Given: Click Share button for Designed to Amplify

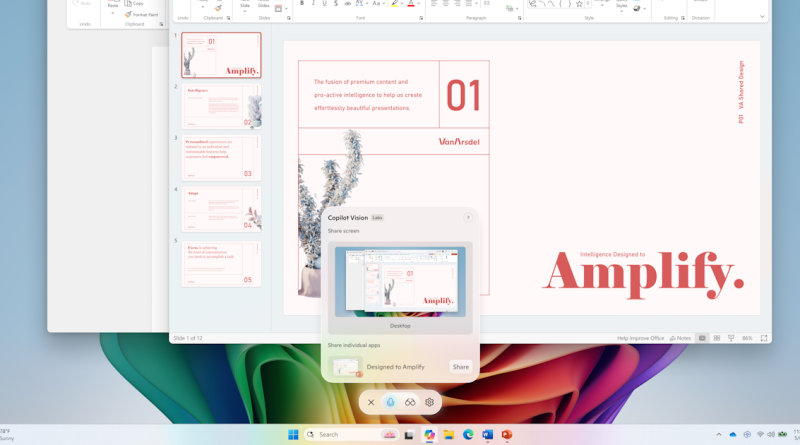Looking at the screenshot, I should (x=460, y=367).
